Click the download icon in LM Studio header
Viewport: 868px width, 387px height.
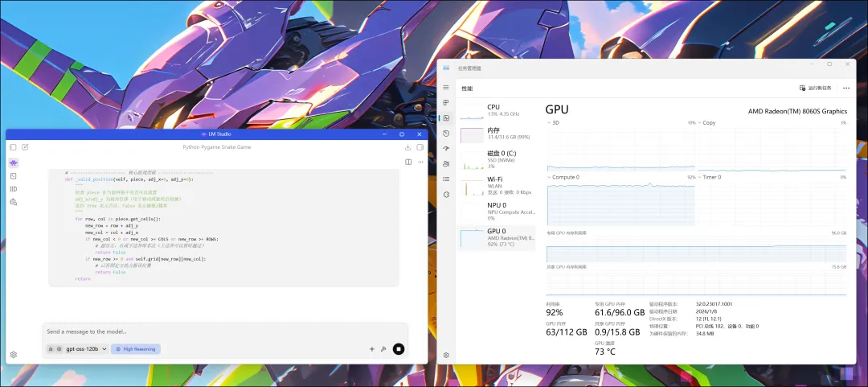tap(408, 147)
